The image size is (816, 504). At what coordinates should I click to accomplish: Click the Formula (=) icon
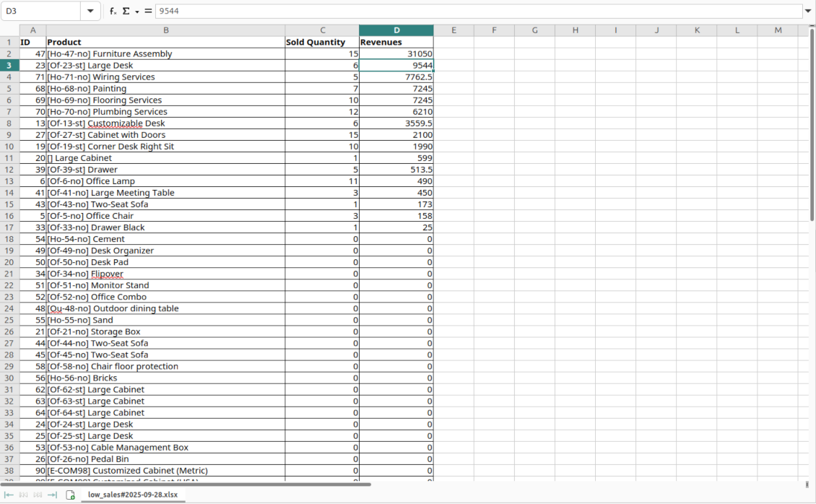click(147, 11)
